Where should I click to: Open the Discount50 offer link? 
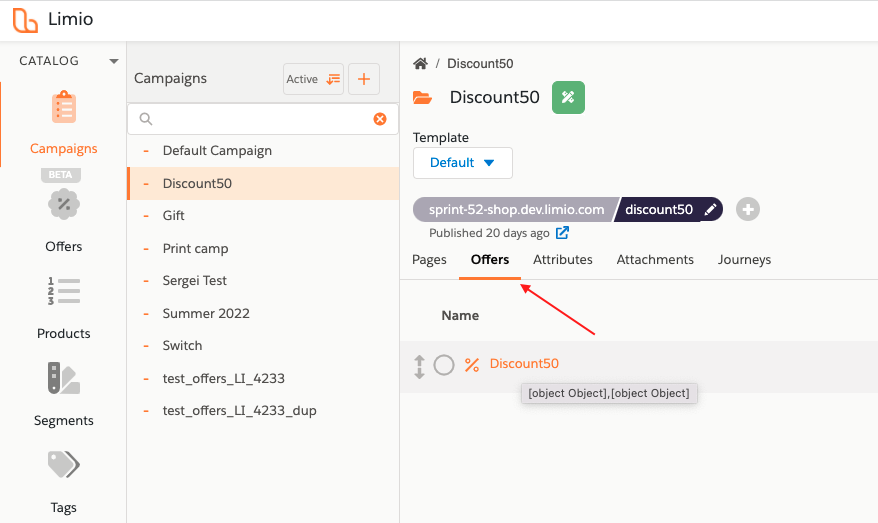[x=524, y=364]
